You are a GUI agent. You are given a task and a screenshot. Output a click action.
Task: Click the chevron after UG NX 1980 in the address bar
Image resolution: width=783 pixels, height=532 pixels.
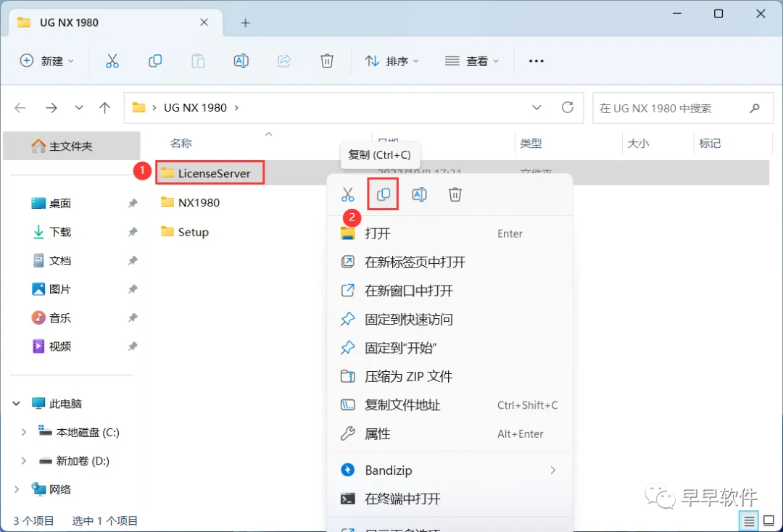236,108
